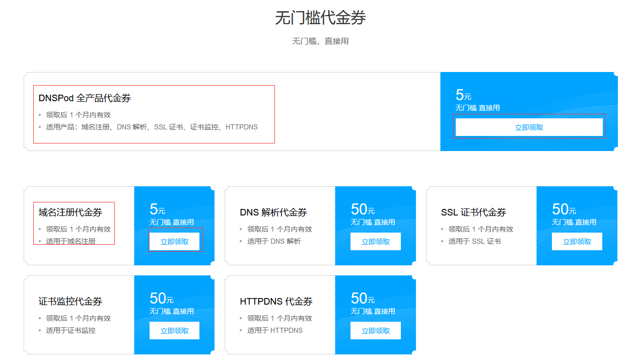Click the text 适用于 HTTPDNS
This screenshot has width=633, height=364.
pos(275,330)
